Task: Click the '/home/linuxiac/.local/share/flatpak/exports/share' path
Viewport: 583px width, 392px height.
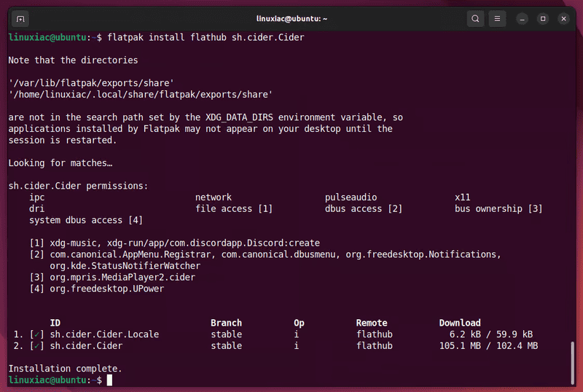Action: coord(141,95)
